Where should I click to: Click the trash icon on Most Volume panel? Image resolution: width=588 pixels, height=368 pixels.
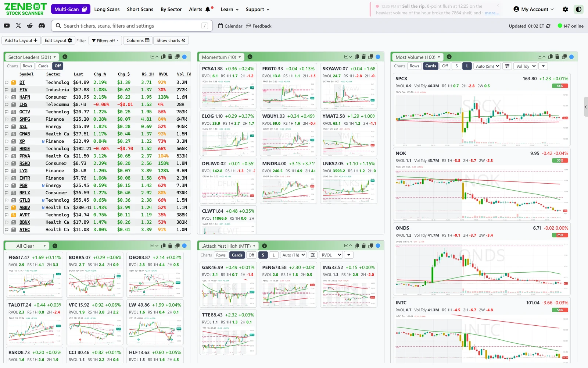point(557,57)
